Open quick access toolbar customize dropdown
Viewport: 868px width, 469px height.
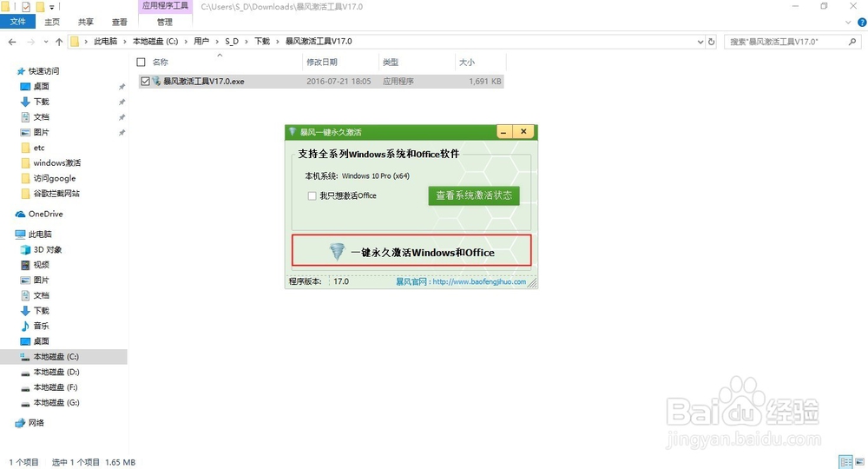point(51,7)
